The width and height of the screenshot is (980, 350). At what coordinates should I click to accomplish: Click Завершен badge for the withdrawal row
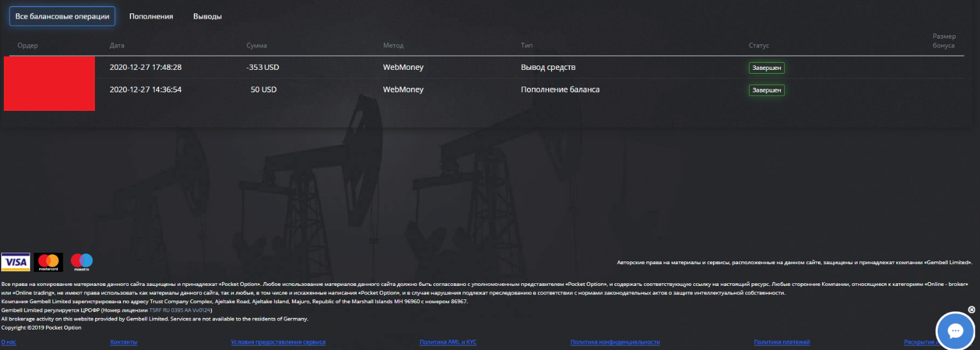[x=766, y=67]
